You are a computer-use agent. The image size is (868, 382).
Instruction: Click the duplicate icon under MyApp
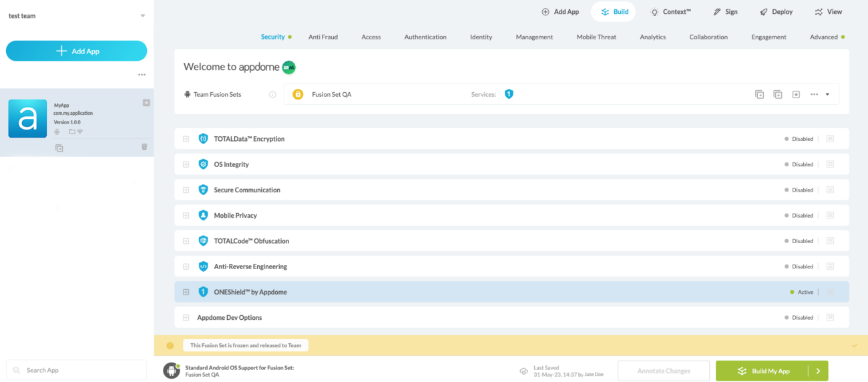tap(59, 148)
